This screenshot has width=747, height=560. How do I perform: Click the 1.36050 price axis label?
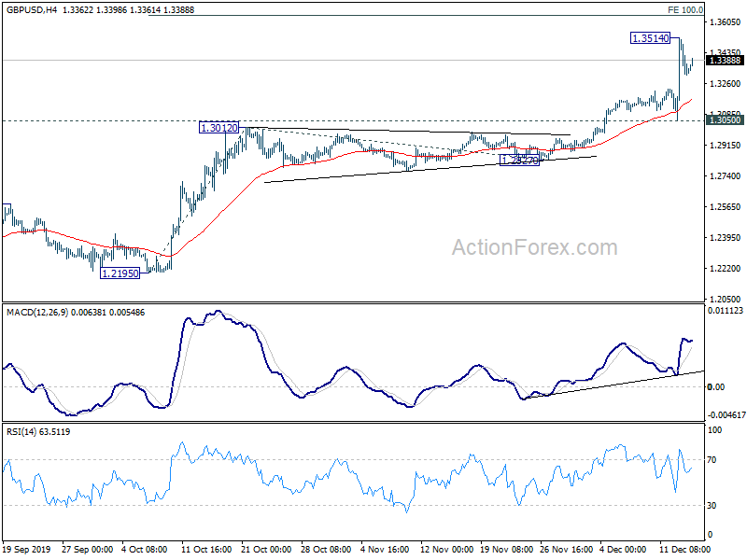[x=725, y=21]
